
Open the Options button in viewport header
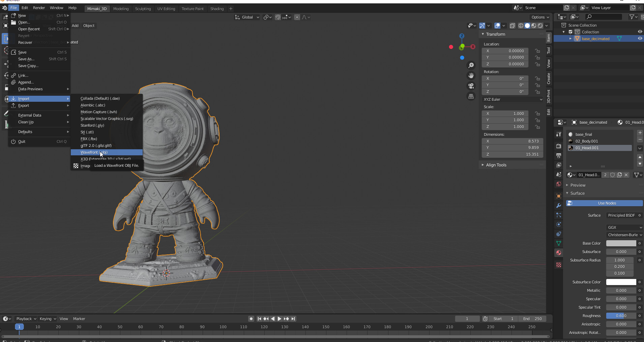tap(540, 17)
